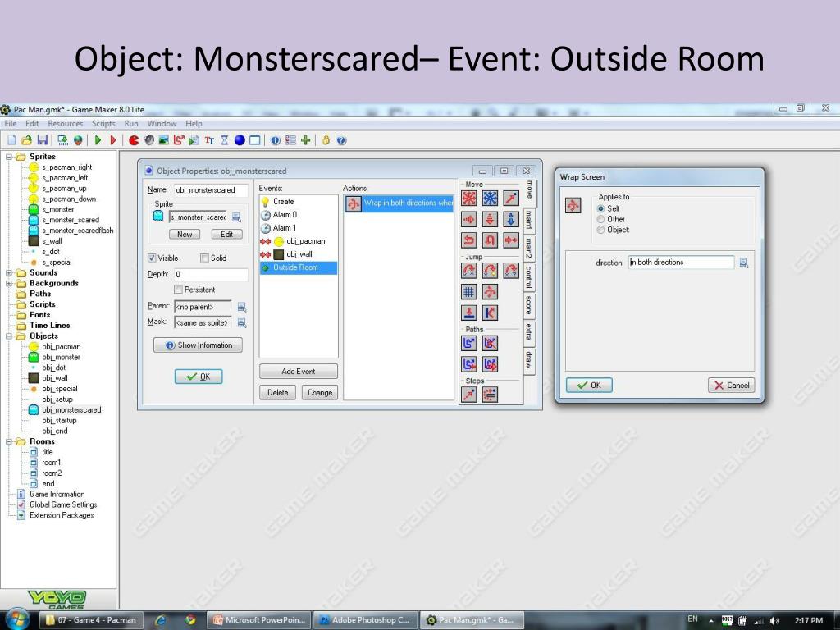Select the Path Position action icon
Viewport: 840px width, 630px height.
pos(469,364)
